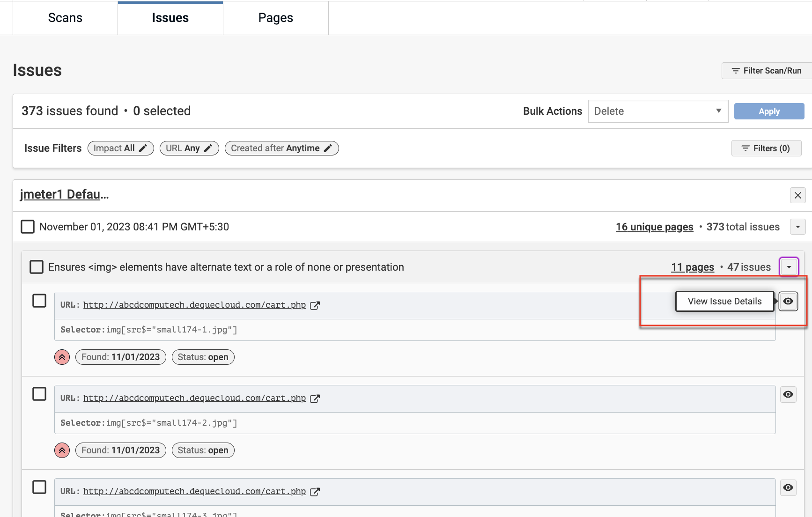
Task: Collapse the 47 issues rule group arrow
Action: click(x=789, y=267)
